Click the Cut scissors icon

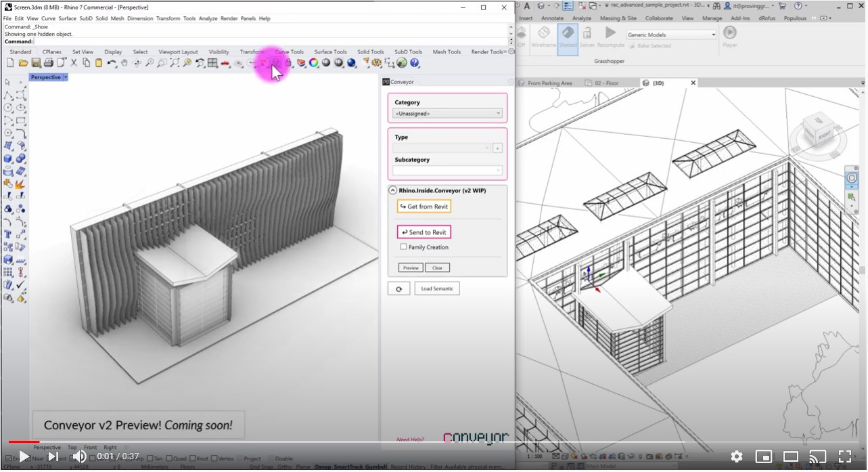pos(74,63)
